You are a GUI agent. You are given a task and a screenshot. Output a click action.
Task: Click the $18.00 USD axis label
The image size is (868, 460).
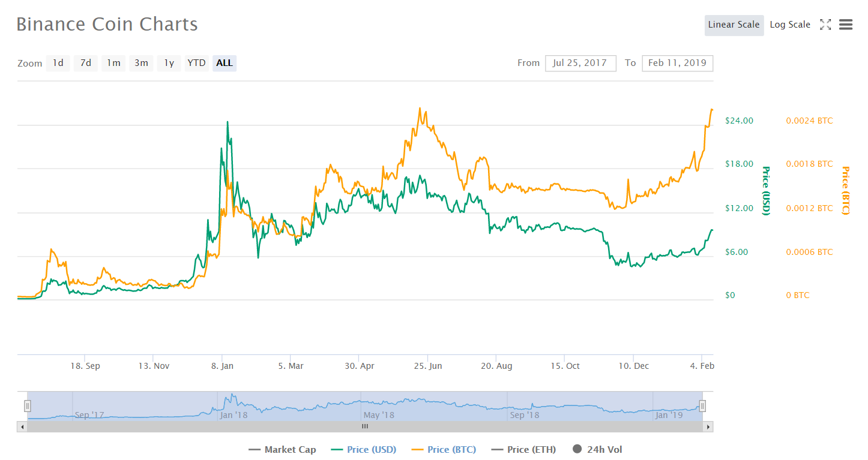(x=739, y=164)
